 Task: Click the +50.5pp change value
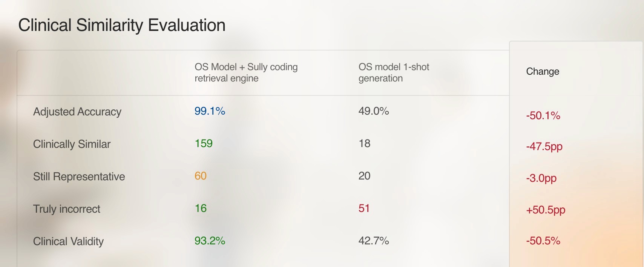pyautogui.click(x=546, y=210)
